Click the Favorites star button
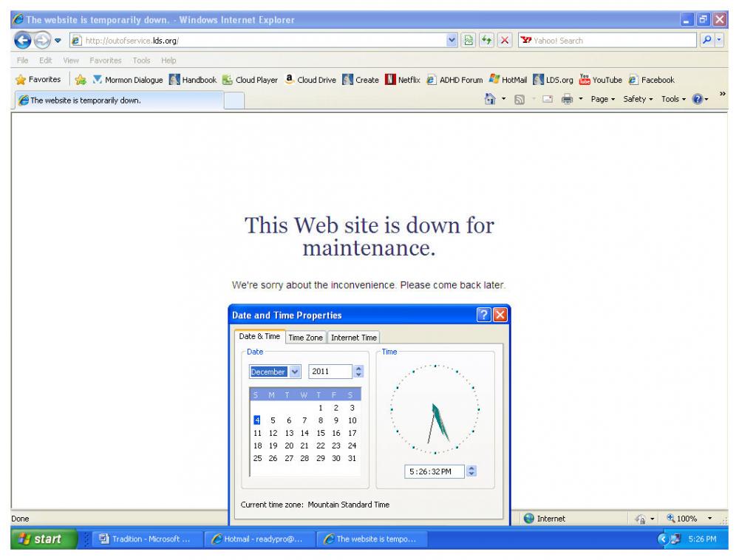This screenshot has height=560, width=739. (x=38, y=80)
